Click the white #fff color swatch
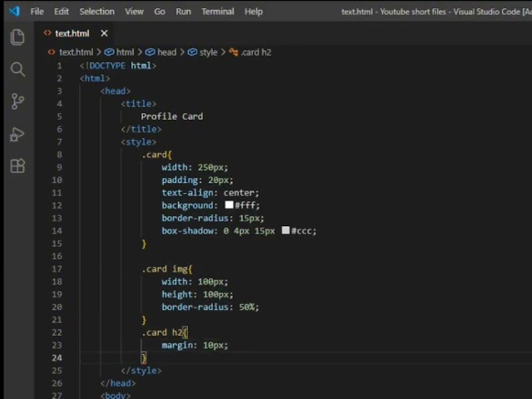 point(229,205)
